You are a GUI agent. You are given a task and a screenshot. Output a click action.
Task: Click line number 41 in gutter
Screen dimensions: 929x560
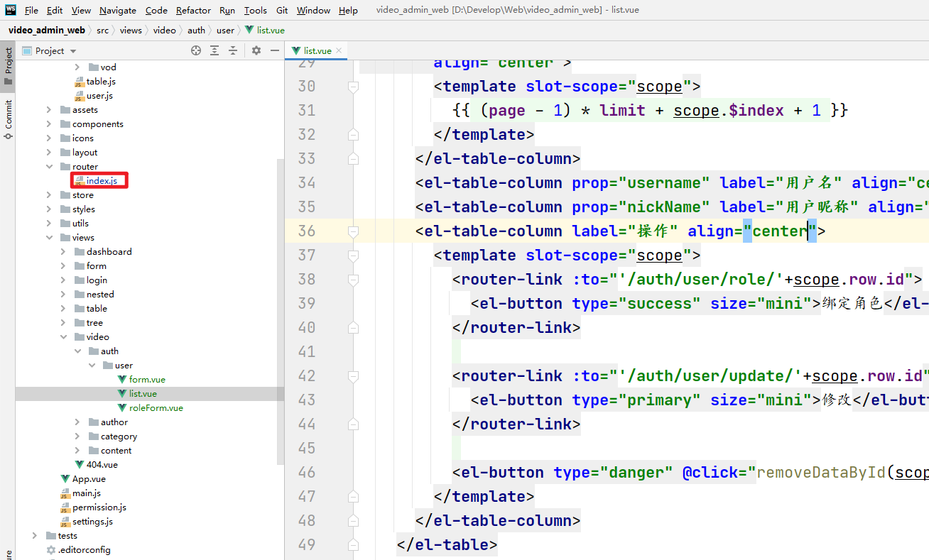click(306, 352)
